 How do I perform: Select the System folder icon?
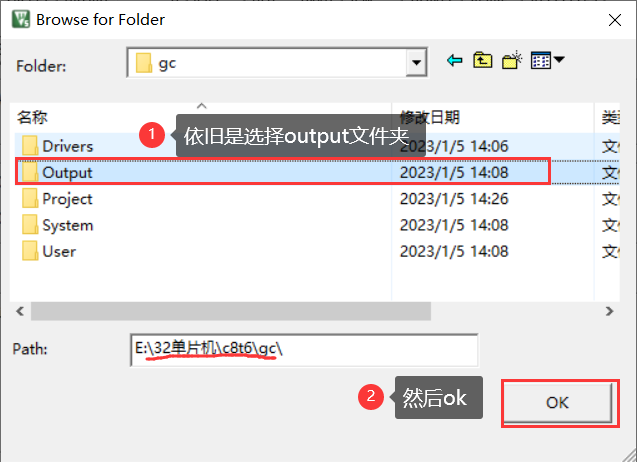(x=30, y=225)
